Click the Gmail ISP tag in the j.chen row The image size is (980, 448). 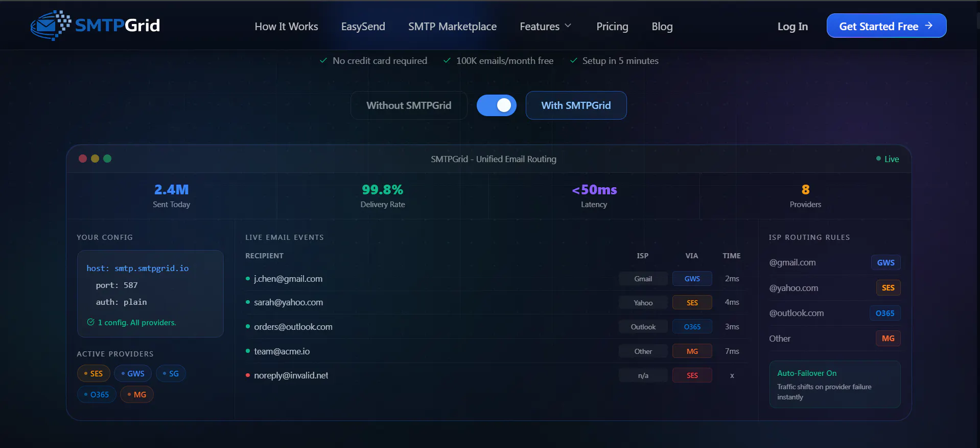tap(643, 279)
